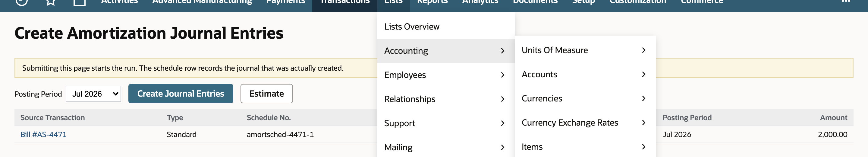The height and width of the screenshot is (157, 868).
Task: Choose Units Of Measure submenu item
Action: tap(585, 50)
